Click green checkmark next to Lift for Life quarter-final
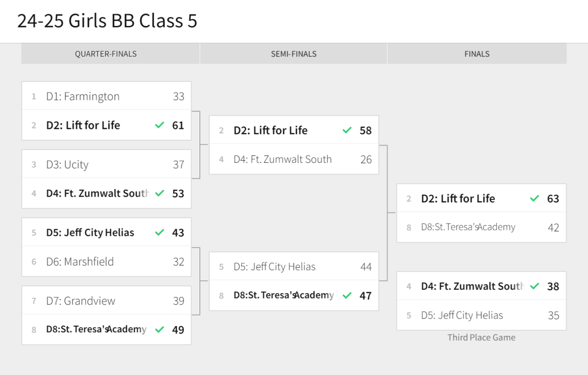 tap(159, 125)
